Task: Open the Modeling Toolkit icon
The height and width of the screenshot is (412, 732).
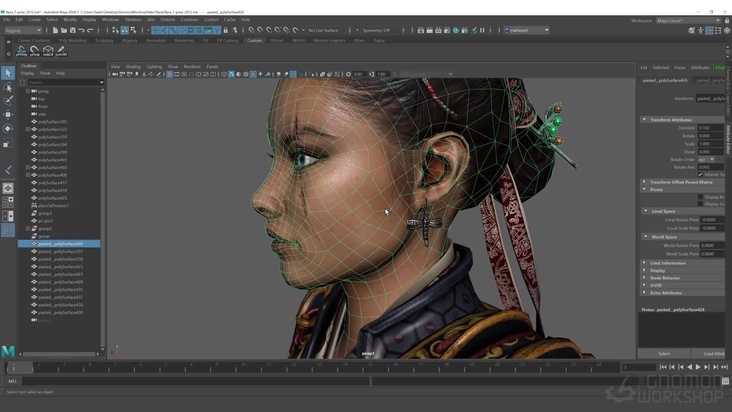Action: (691, 30)
